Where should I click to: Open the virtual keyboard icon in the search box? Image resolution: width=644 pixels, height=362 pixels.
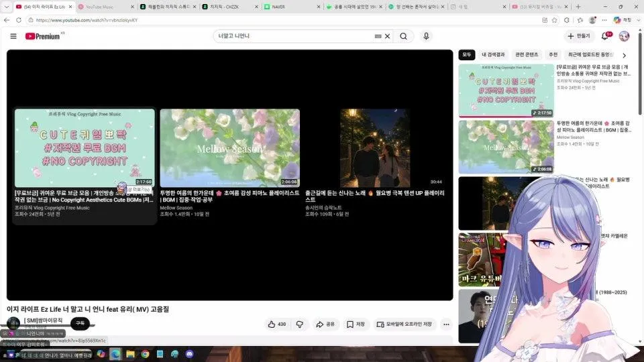point(378,36)
